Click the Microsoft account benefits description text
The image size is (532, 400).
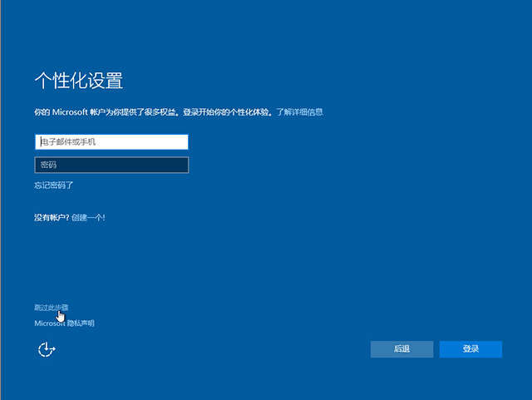pyautogui.click(x=153, y=111)
